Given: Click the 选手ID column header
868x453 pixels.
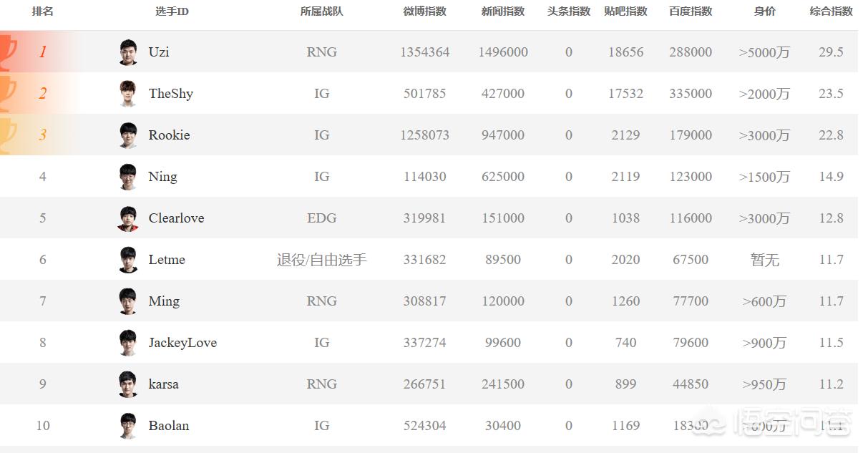Looking at the screenshot, I should pyautogui.click(x=172, y=11).
